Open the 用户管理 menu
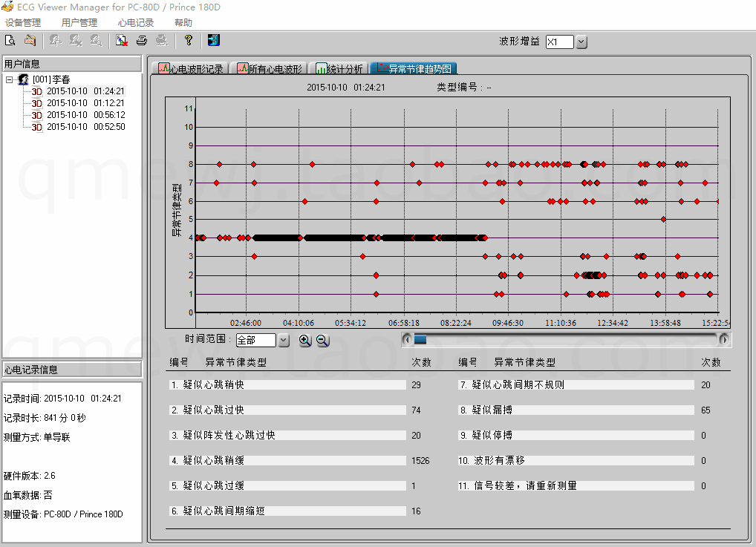Viewport: 756px width, 547px height. pos(79,23)
